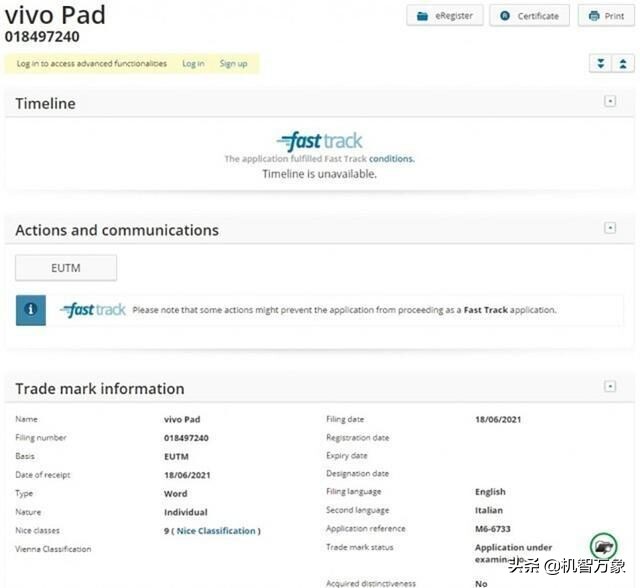This screenshot has width=640, height=588.
Task: Click the Name value vivo Pad
Action: [182, 419]
